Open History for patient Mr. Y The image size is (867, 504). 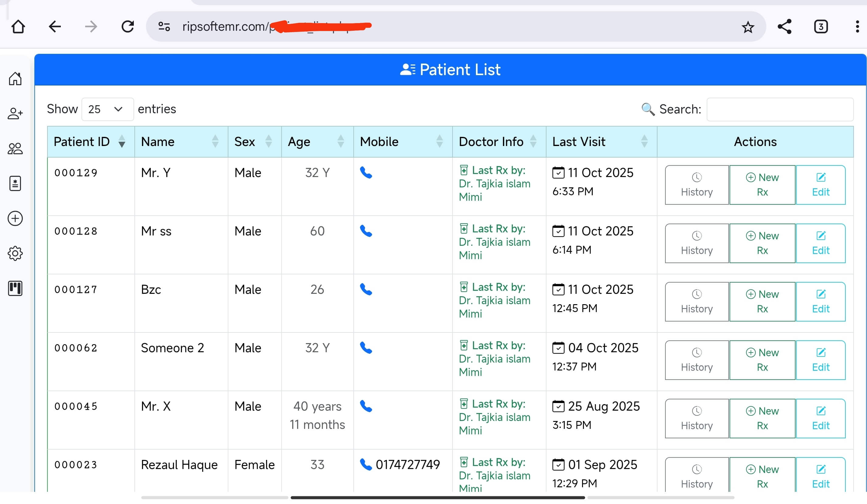click(x=696, y=185)
